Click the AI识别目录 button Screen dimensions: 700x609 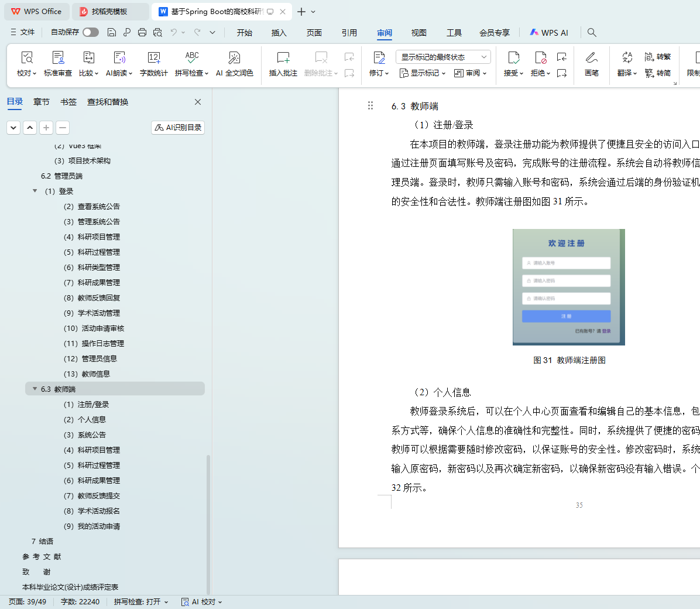tap(178, 128)
